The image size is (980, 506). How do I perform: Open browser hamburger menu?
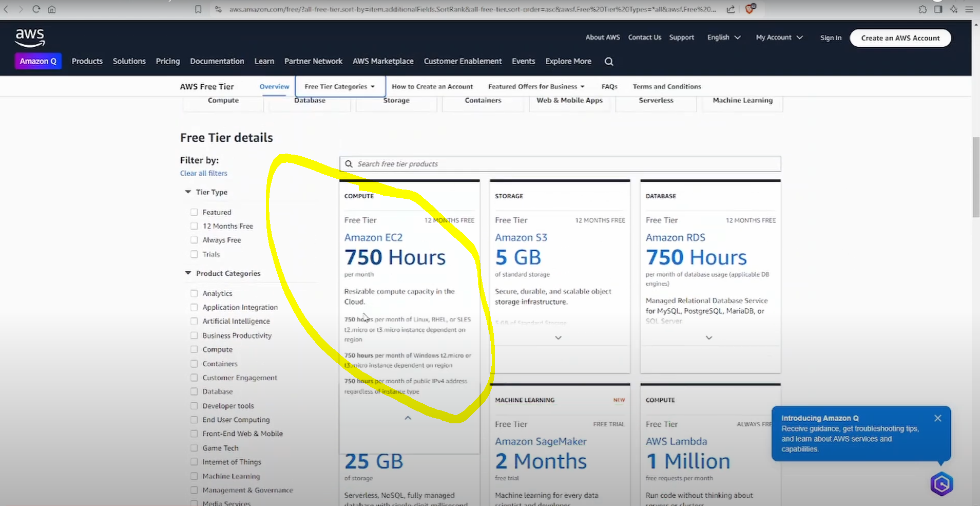coord(969,9)
